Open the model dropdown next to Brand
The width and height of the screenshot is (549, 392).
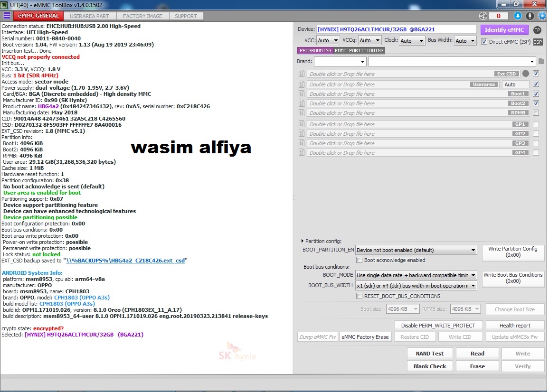[x=452, y=62]
